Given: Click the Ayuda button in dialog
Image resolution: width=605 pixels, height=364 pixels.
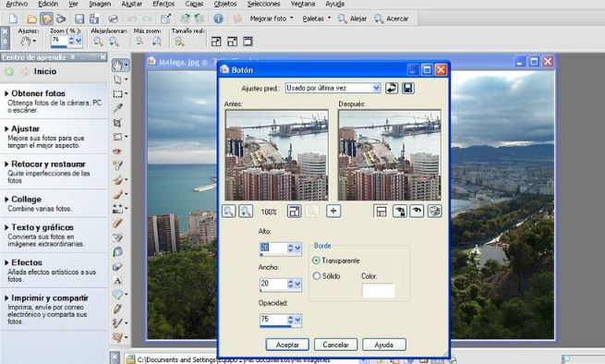Looking at the screenshot, I should click(384, 345).
